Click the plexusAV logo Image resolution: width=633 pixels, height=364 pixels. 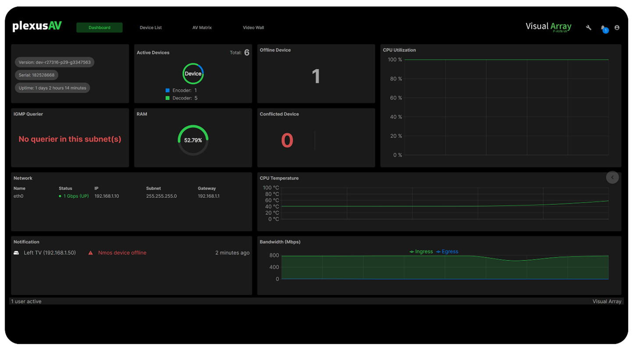point(37,26)
